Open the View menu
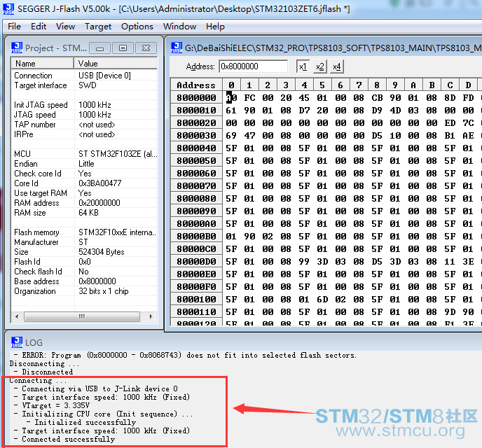The height and width of the screenshot is (448, 482). point(65,27)
